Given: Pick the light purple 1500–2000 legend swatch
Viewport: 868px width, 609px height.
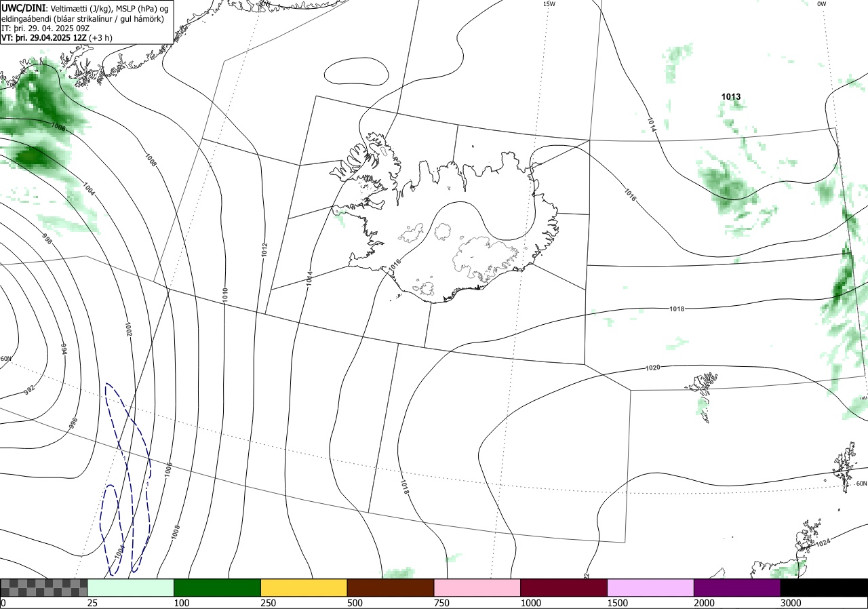Looking at the screenshot, I should tap(651, 587).
